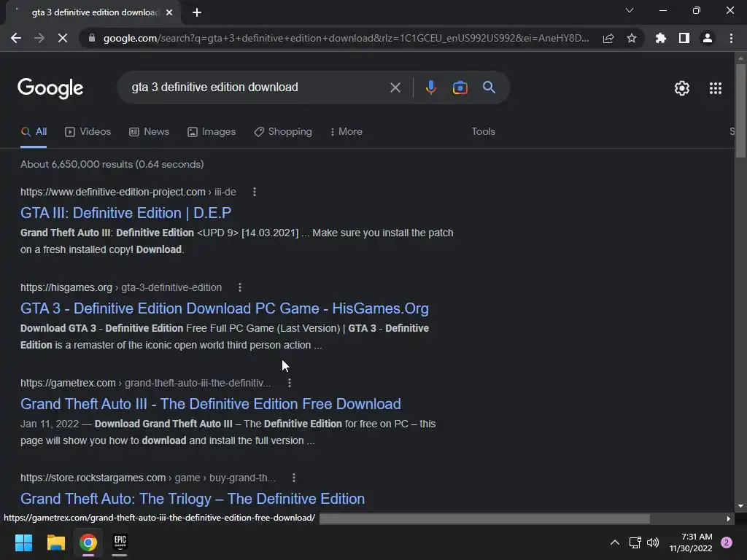Click the store.rockstargames.com URL breadcrumb
Screen dimensions: 747x560
147,478
